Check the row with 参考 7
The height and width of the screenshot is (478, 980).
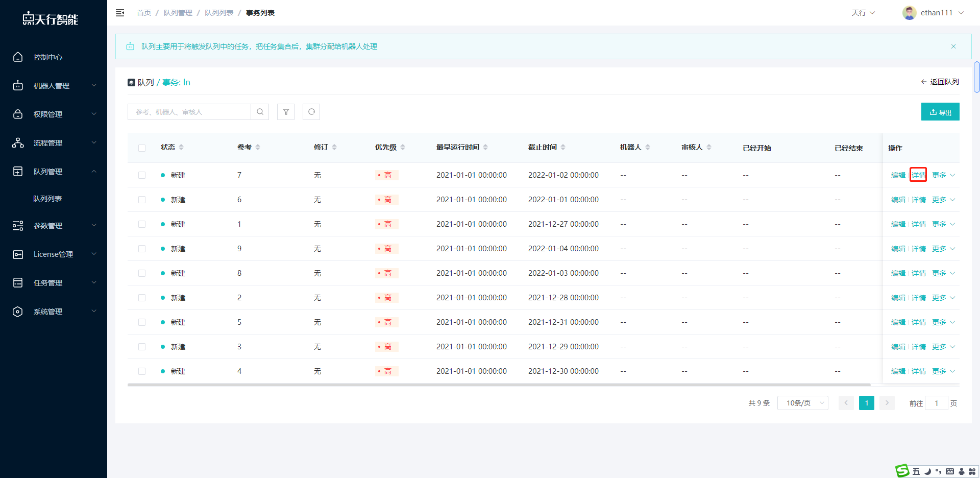click(x=142, y=175)
